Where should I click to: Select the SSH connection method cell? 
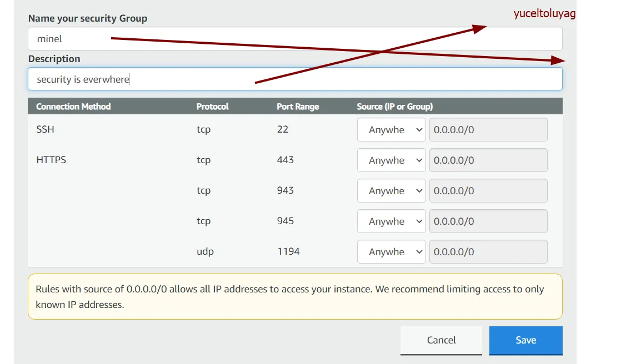tap(45, 129)
